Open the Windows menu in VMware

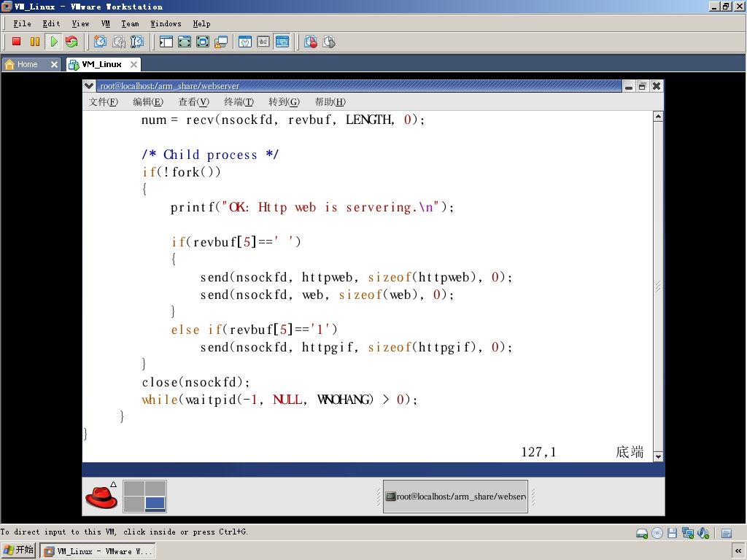pyautogui.click(x=166, y=23)
